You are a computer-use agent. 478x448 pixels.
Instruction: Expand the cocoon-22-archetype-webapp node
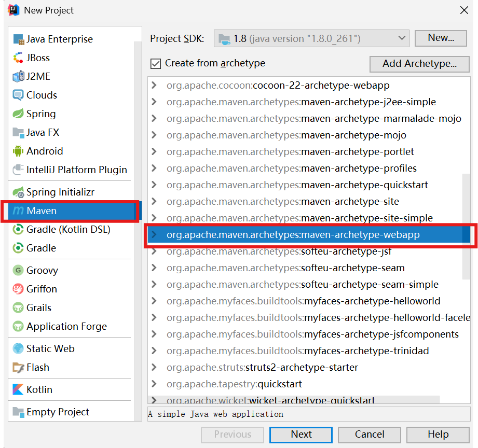(x=154, y=85)
